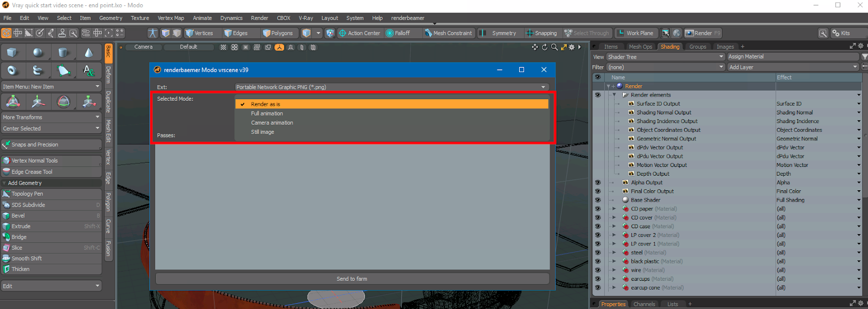Open the V-Ray menu

tap(306, 18)
